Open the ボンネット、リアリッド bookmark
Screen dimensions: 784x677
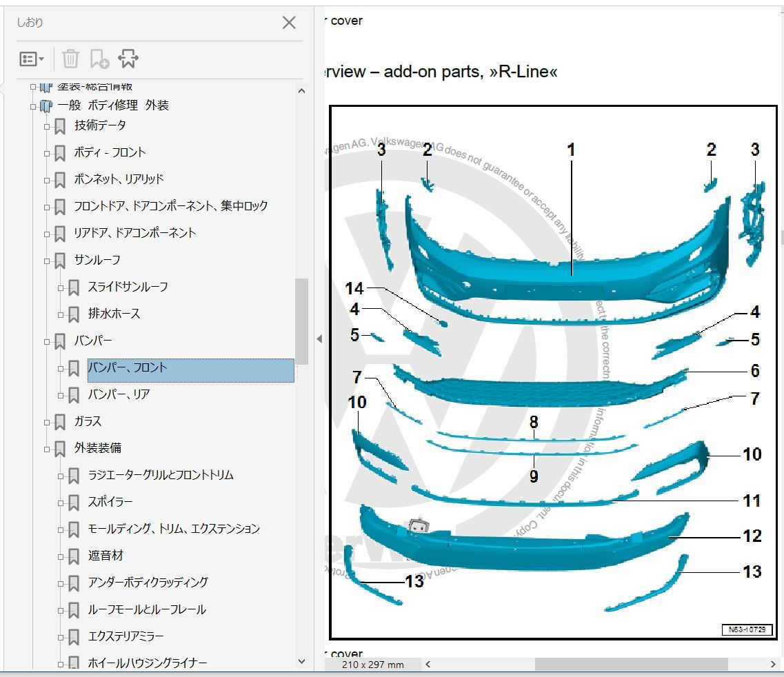click(x=119, y=179)
